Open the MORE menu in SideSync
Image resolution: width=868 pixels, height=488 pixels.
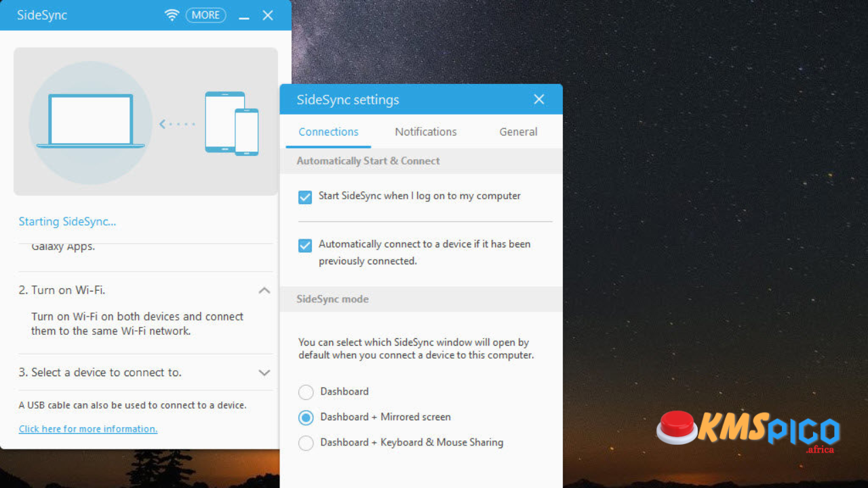click(x=205, y=15)
